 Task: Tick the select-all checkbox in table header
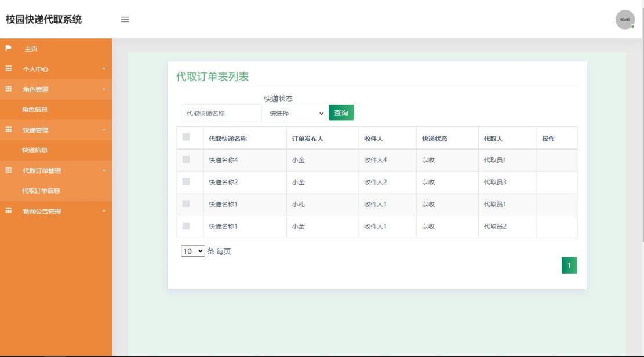(x=186, y=137)
